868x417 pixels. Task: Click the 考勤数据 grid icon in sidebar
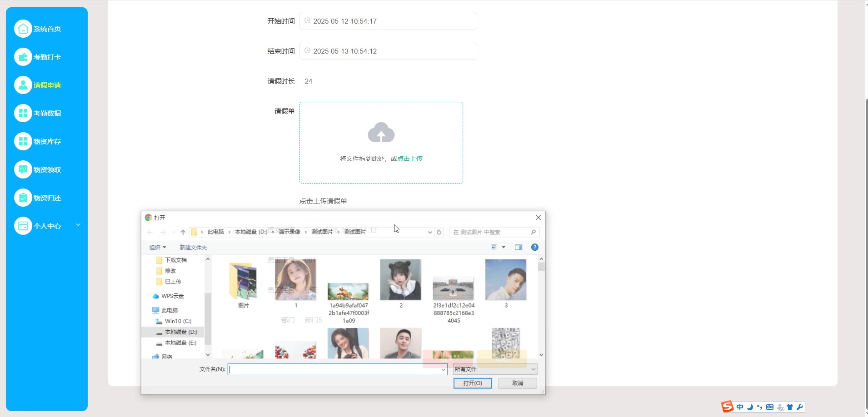tap(23, 113)
